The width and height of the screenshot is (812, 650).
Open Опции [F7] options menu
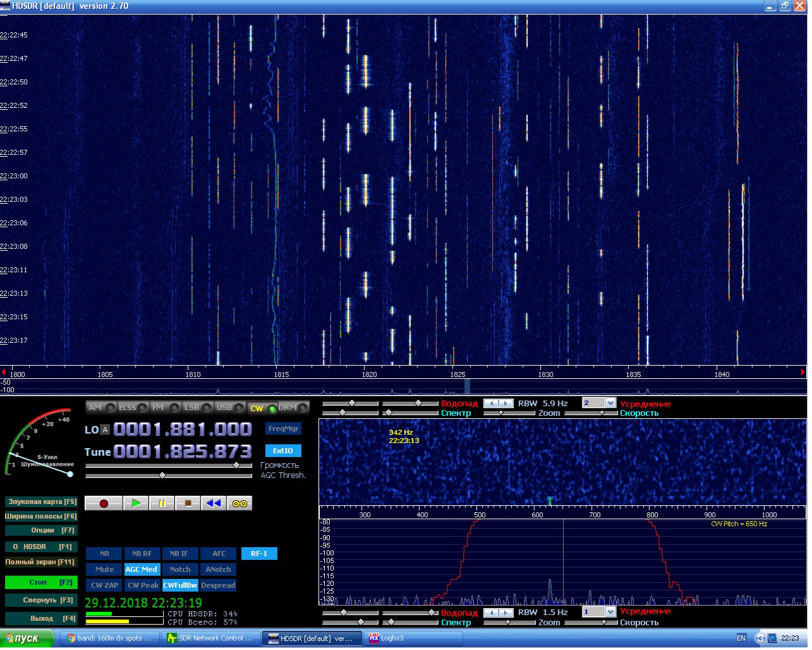[x=41, y=530]
